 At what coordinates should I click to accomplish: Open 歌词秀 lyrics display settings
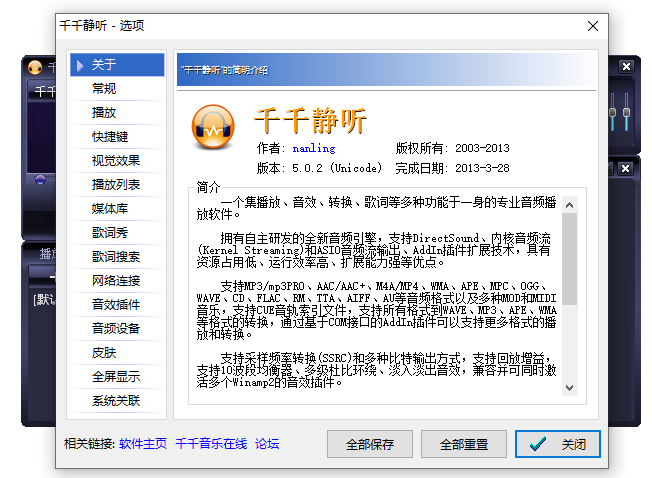[110, 233]
